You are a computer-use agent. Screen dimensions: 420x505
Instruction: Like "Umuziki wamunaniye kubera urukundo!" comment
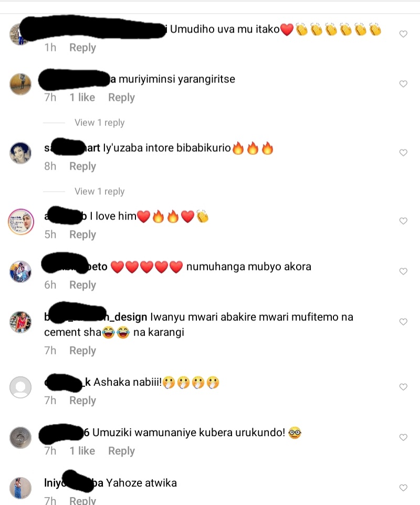(x=403, y=437)
